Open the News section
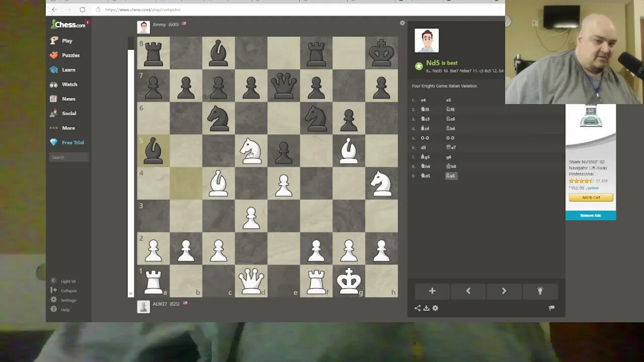 tap(62, 99)
